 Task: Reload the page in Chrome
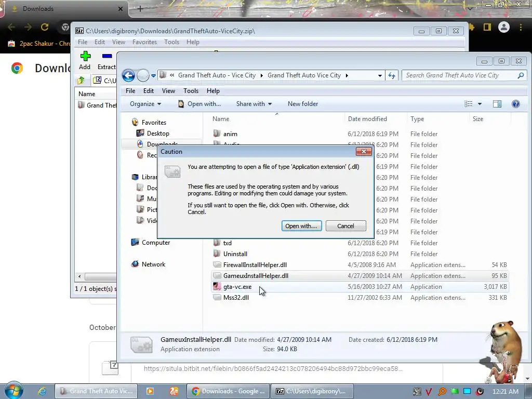click(45, 27)
